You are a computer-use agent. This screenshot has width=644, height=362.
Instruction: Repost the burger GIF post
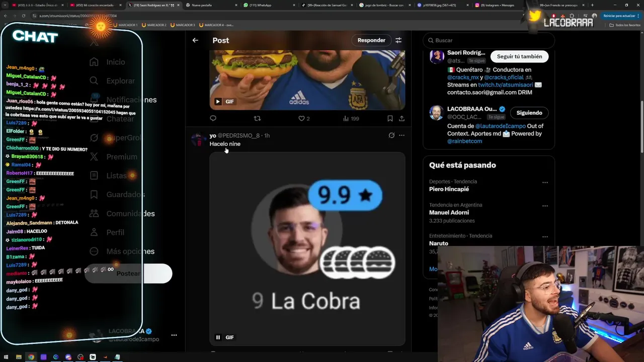point(257,119)
